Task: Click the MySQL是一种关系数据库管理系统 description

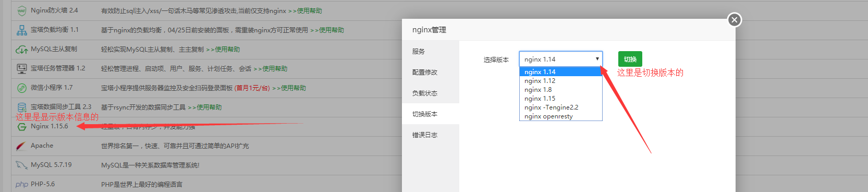Action: click(150, 165)
